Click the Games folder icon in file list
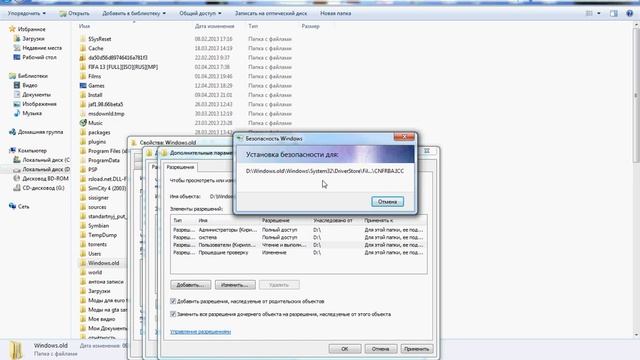The width and height of the screenshot is (640, 360). pos(83,86)
